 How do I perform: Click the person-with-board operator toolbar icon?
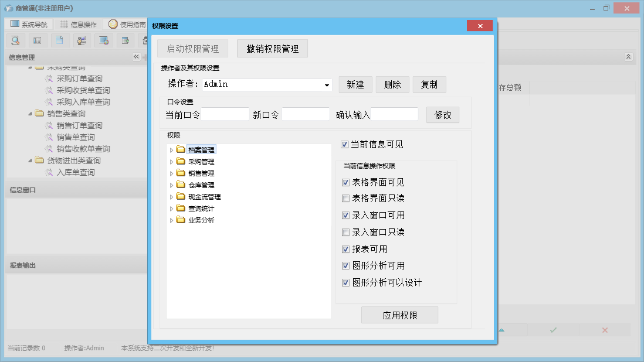pos(82,40)
